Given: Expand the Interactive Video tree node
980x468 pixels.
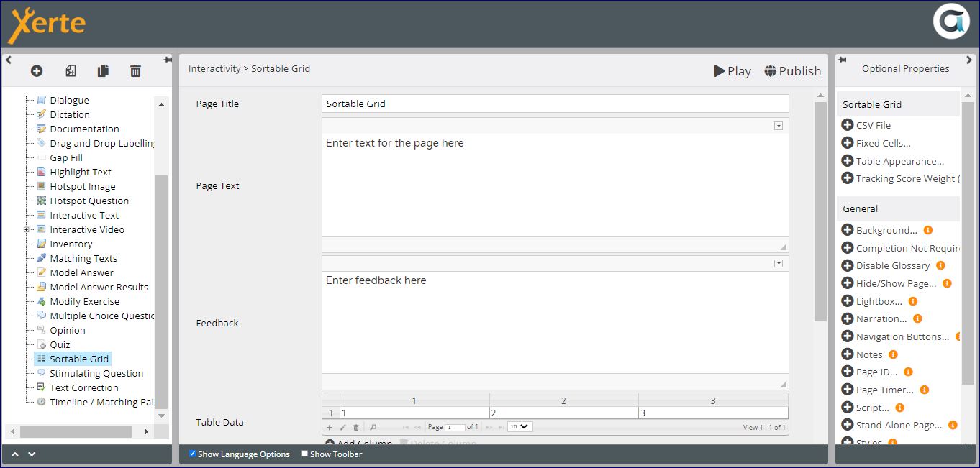Looking at the screenshot, I should pos(27,230).
